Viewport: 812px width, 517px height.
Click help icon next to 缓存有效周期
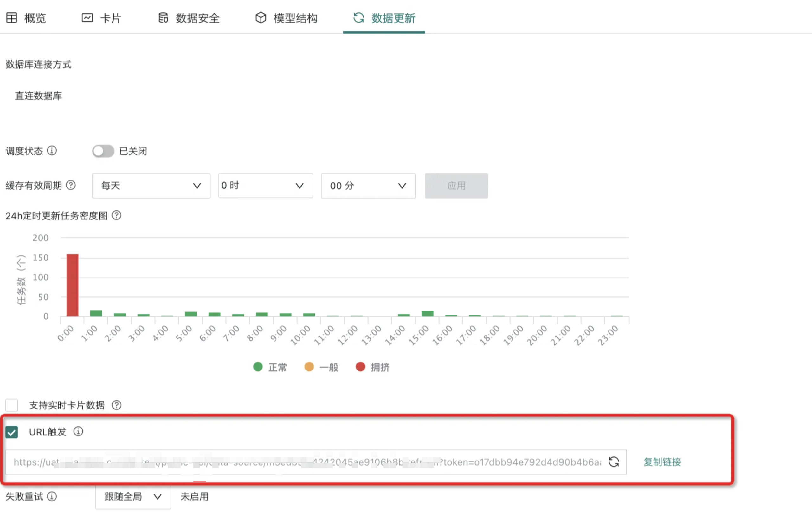(x=71, y=185)
